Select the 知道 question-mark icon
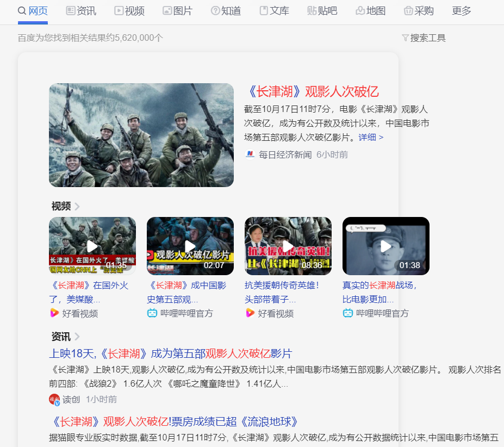The image size is (504, 447). [x=214, y=10]
